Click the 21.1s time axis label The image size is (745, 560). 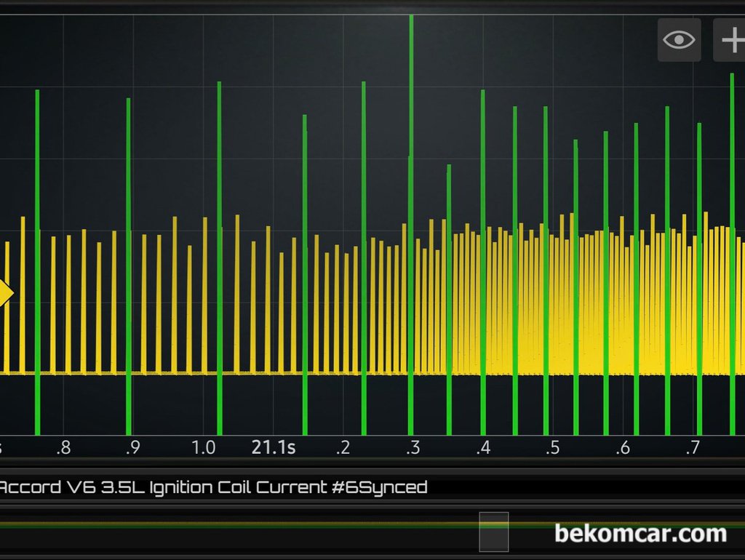pyautogui.click(x=273, y=447)
